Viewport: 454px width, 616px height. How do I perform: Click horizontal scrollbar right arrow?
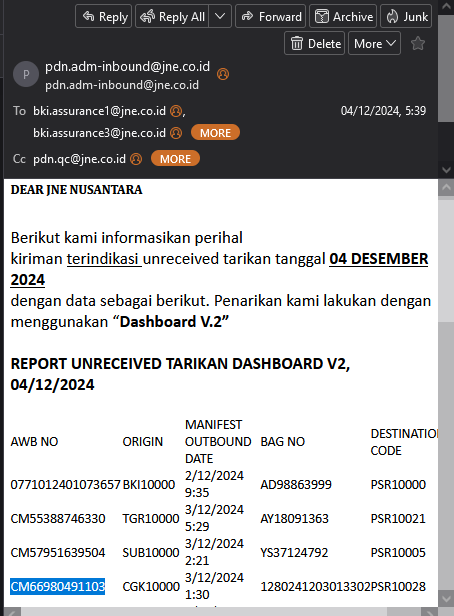coord(429,612)
